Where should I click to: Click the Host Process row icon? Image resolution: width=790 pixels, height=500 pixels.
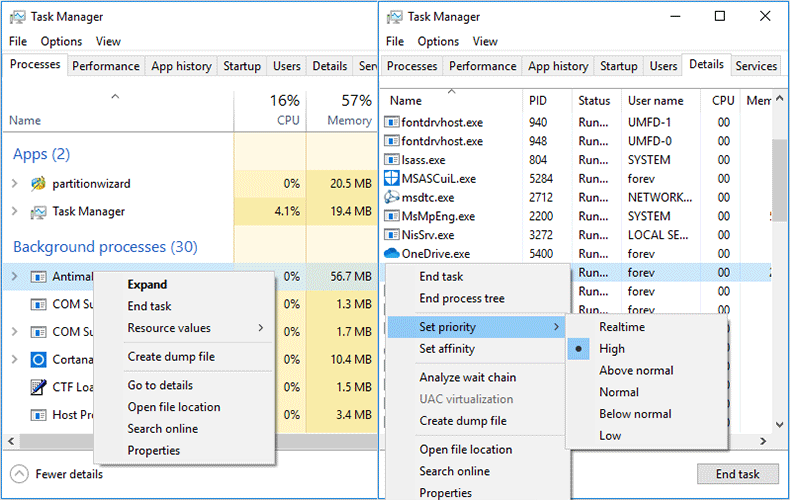[x=38, y=415]
